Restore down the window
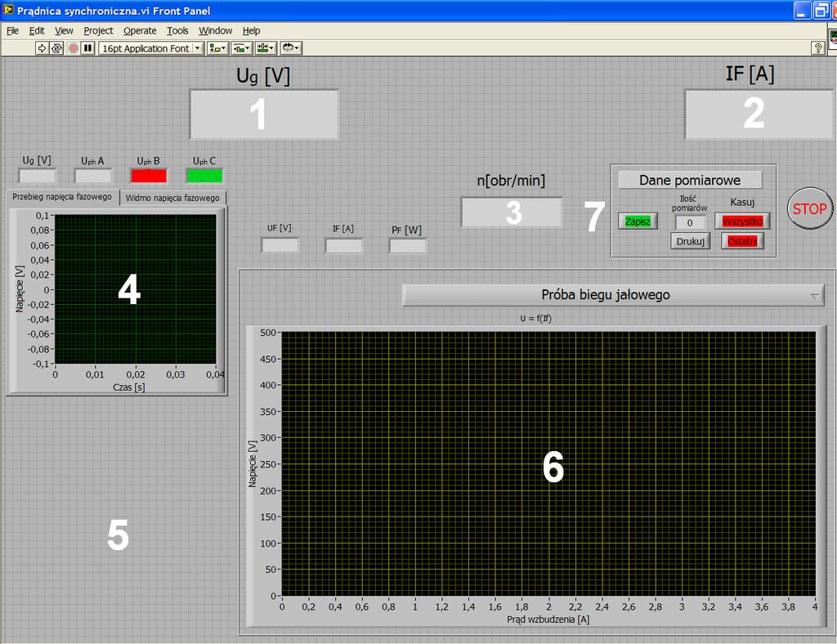 [x=821, y=10]
